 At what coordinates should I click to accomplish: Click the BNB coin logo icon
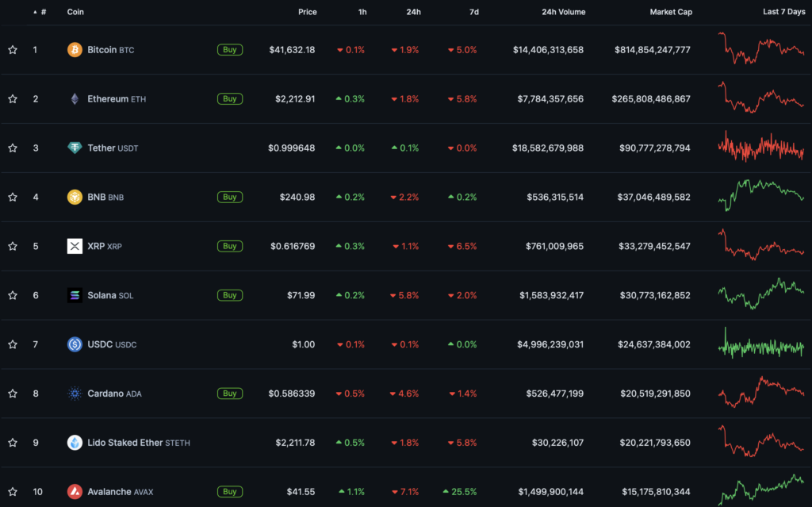(75, 198)
